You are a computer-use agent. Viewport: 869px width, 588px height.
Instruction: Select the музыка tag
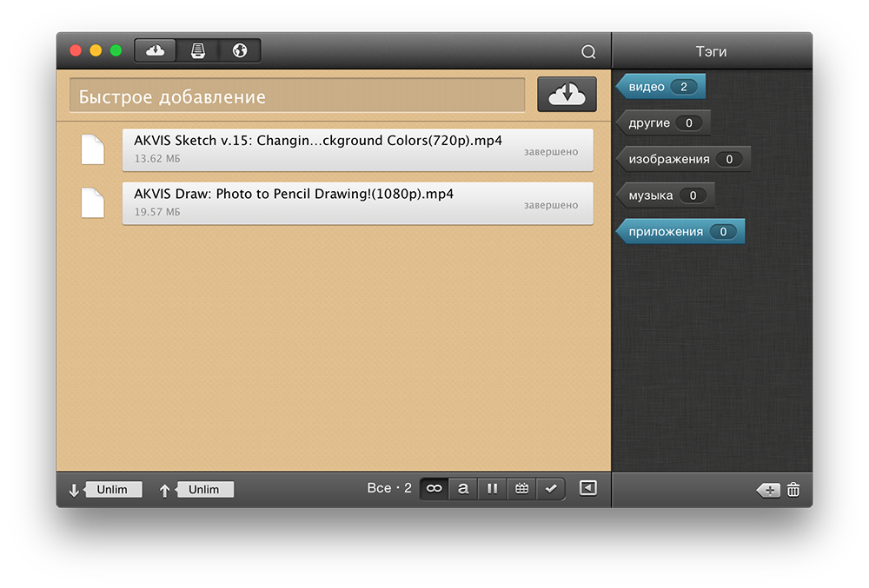[x=665, y=195]
